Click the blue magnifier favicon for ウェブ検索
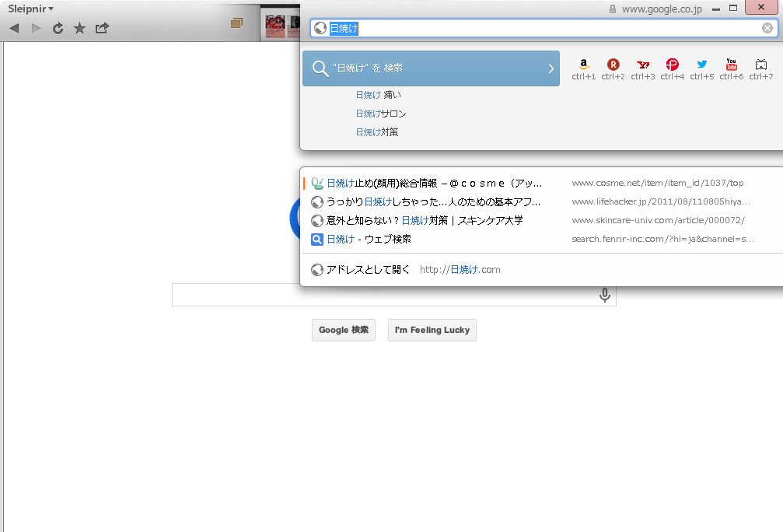 [317, 240]
